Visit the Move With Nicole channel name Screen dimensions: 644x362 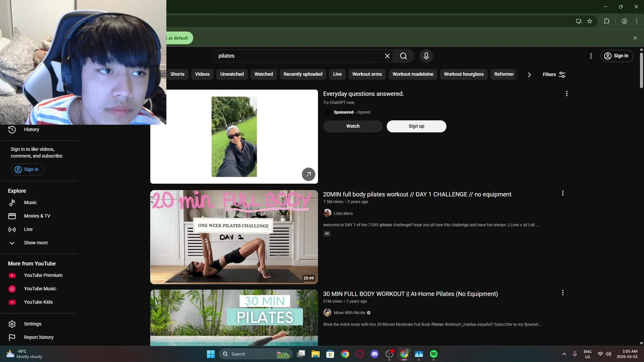click(x=350, y=313)
